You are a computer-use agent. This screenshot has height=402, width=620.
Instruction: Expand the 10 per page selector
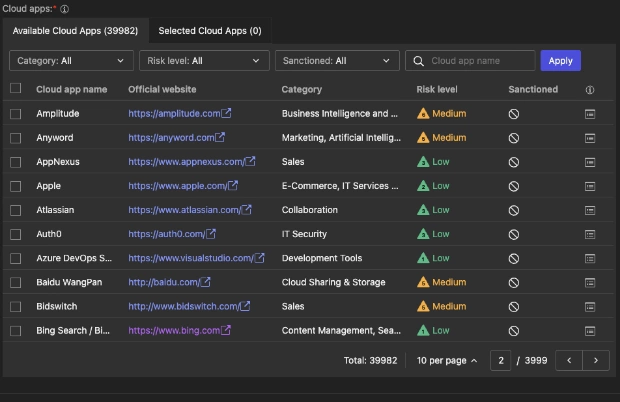tap(447, 360)
